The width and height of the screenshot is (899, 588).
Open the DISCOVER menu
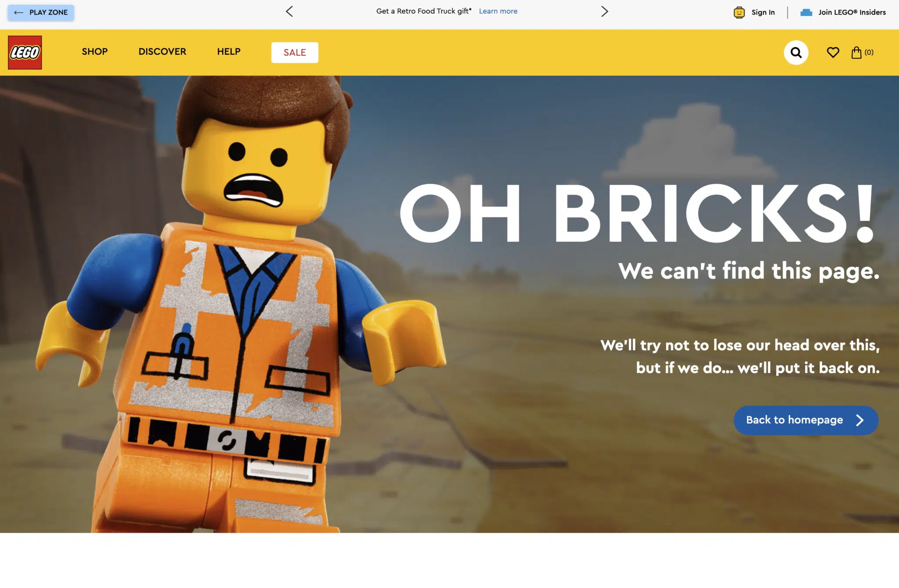pyautogui.click(x=162, y=52)
